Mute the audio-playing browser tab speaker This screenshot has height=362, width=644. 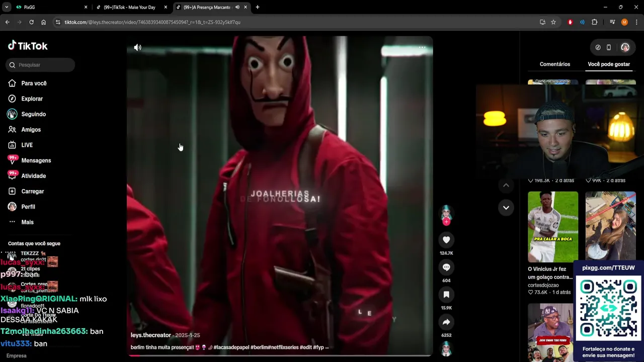click(237, 7)
